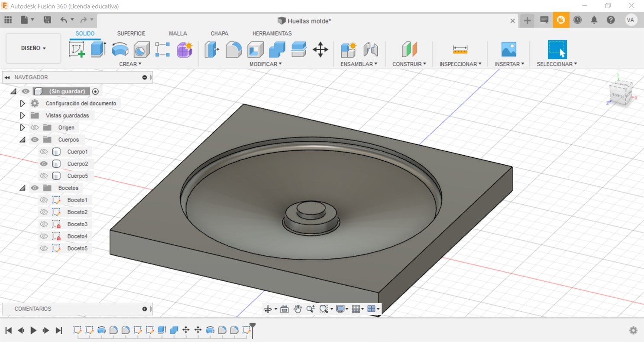Select the Move/Copy tool in the toolbar
Screen dimensions: 644x342
point(320,49)
